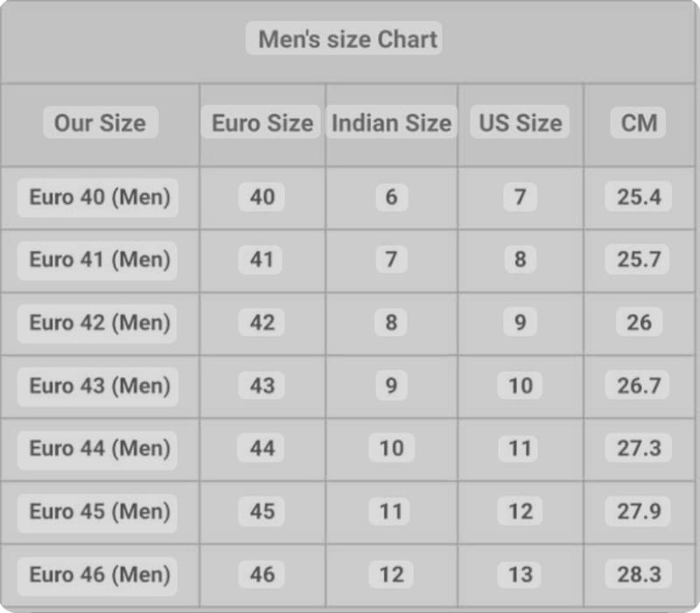Select the Euro 41 (Men) size label
The image size is (700, 613).
(x=100, y=260)
